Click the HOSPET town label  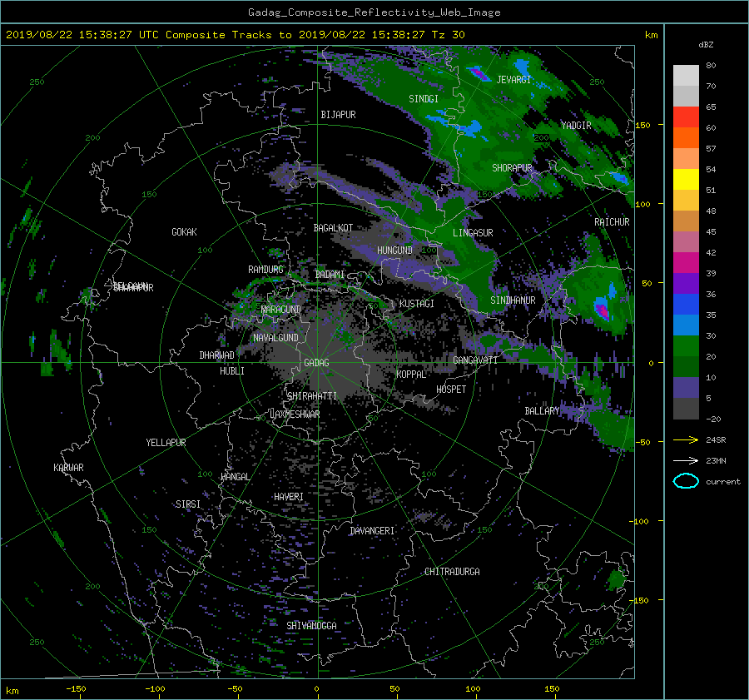pos(451,390)
